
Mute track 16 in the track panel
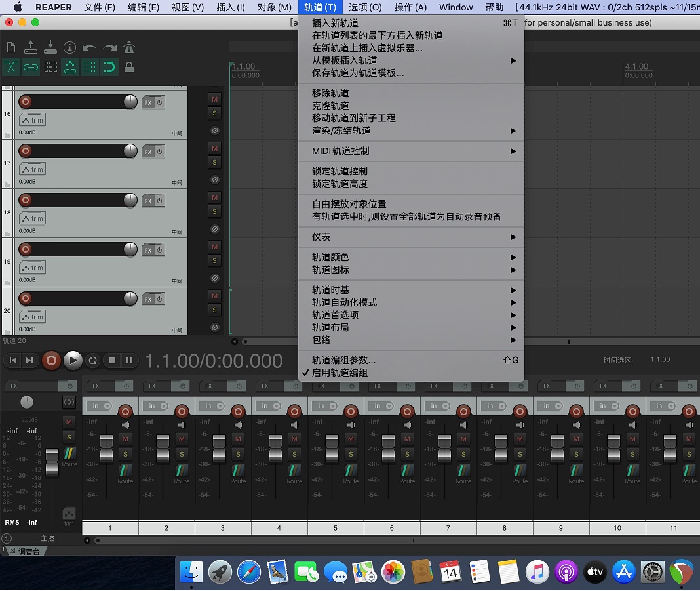coord(214,99)
